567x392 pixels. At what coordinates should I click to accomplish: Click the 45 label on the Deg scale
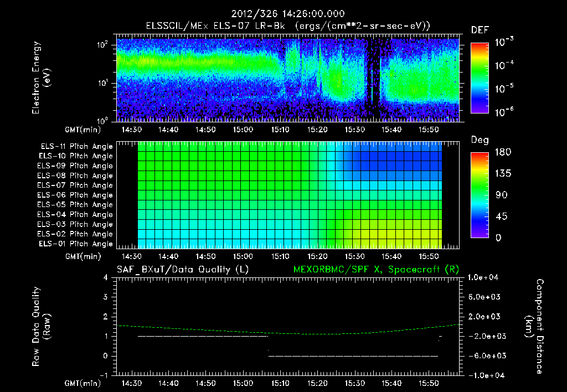(502, 216)
